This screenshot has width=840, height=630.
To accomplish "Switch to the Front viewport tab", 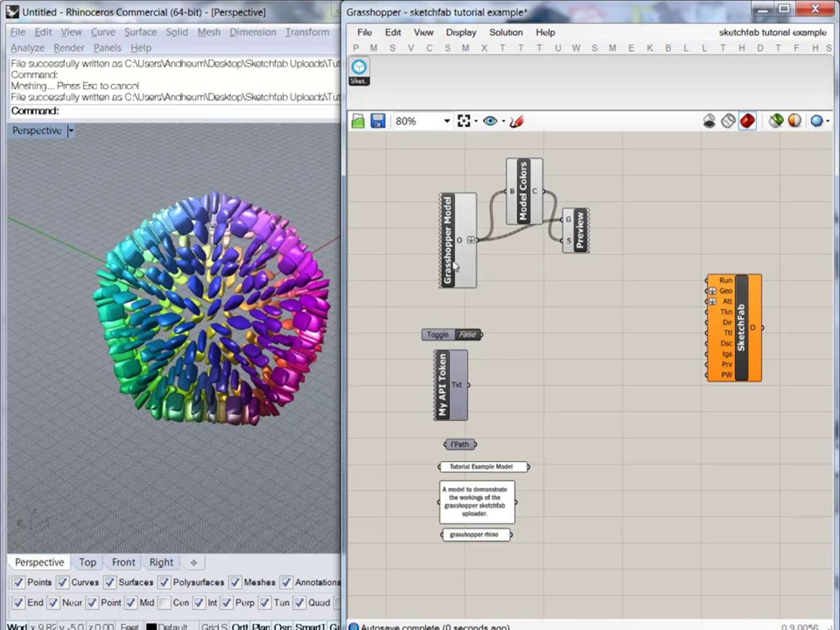I will (x=123, y=562).
